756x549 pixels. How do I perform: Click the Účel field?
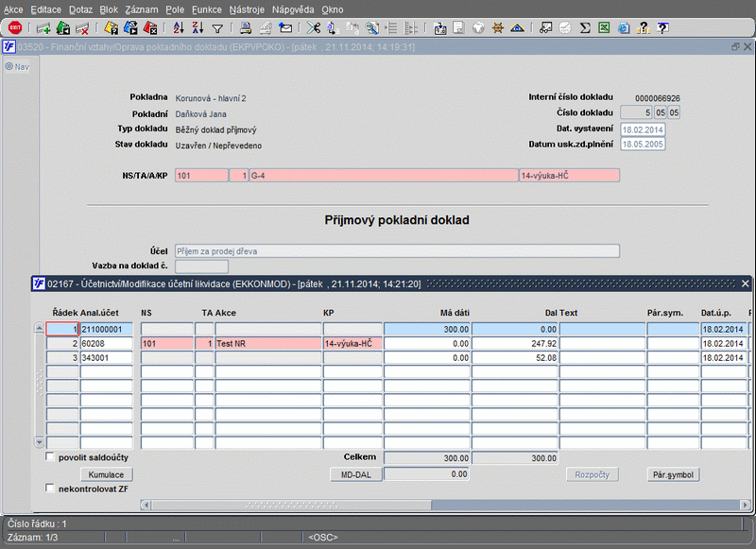point(397,251)
